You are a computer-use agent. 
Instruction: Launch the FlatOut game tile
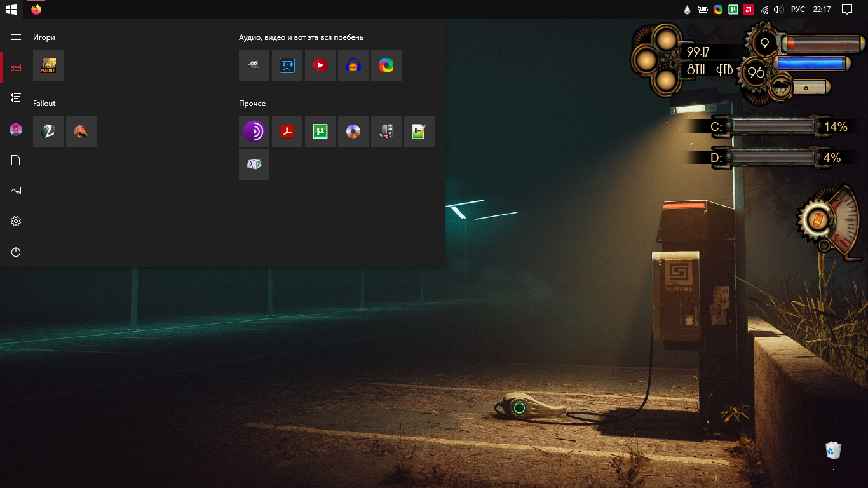pyautogui.click(x=48, y=65)
